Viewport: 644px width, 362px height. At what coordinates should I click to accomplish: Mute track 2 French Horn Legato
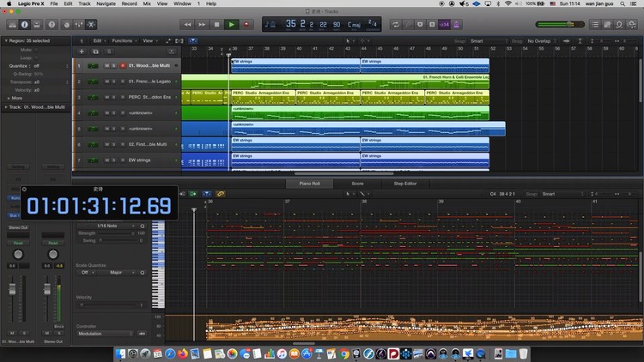coord(106,81)
